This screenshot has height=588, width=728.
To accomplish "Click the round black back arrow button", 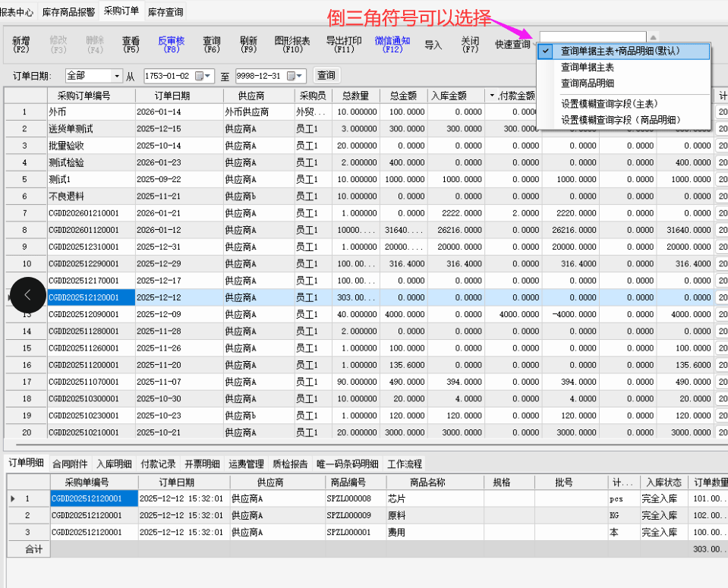I will (28, 295).
